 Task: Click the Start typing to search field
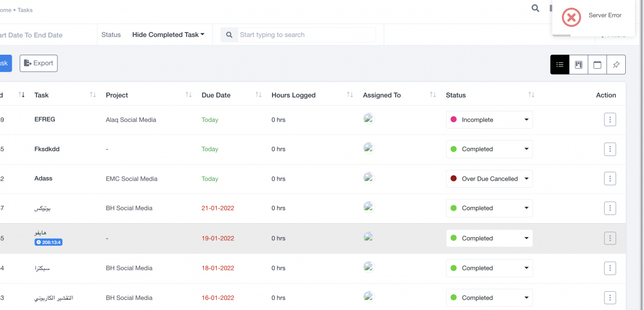coord(307,35)
